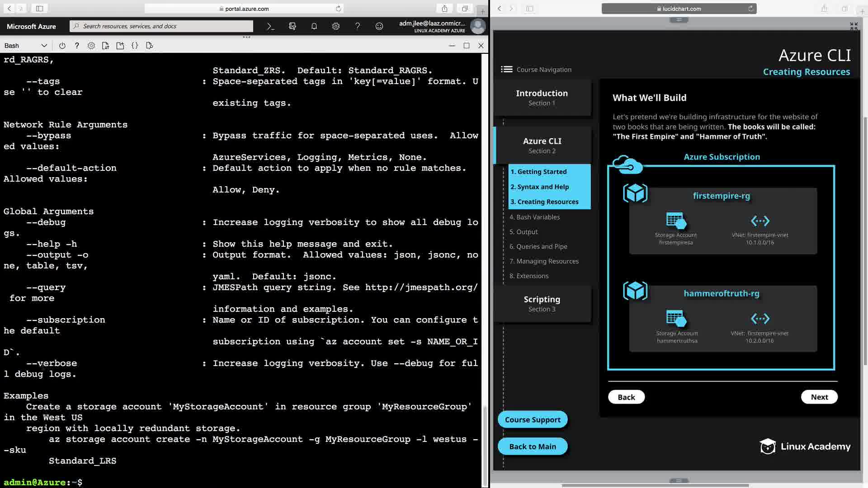Open Cloud Shell from Azure header

(270, 26)
